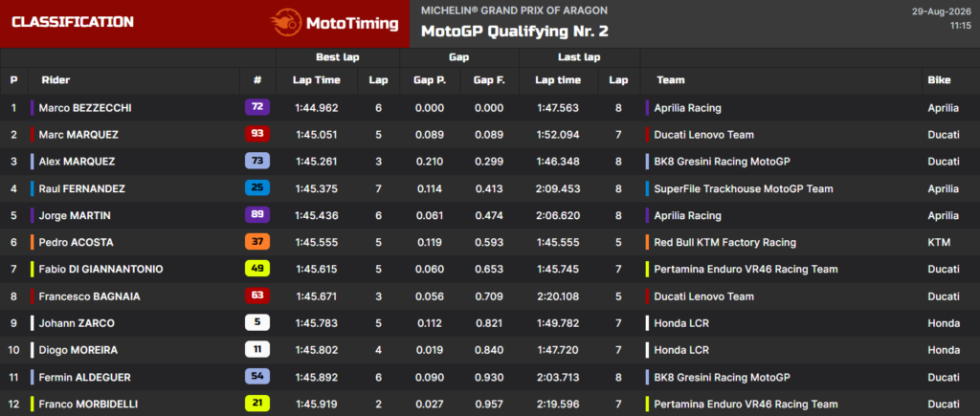980x416 pixels.
Task: Click Johann Zarco's white number 5 badge
Action: point(257,323)
